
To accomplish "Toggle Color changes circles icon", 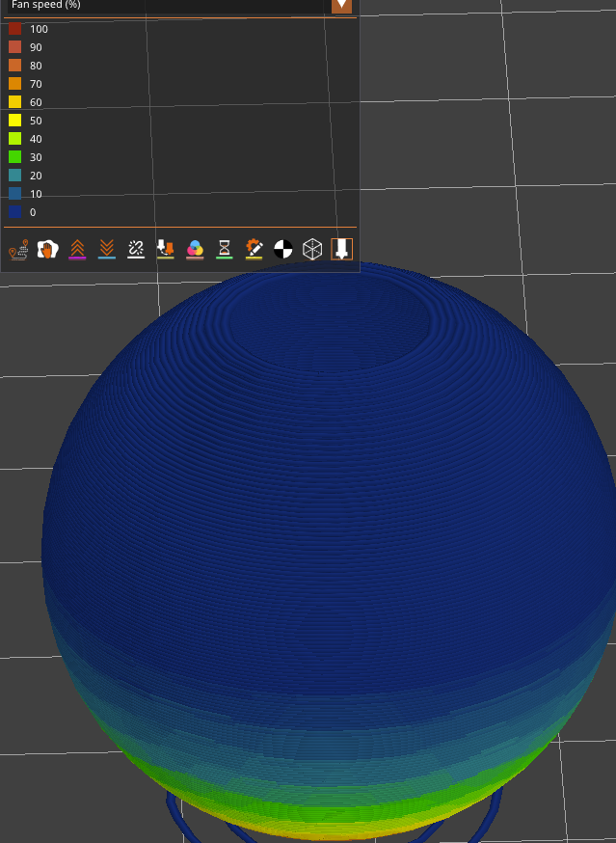I will tap(195, 250).
